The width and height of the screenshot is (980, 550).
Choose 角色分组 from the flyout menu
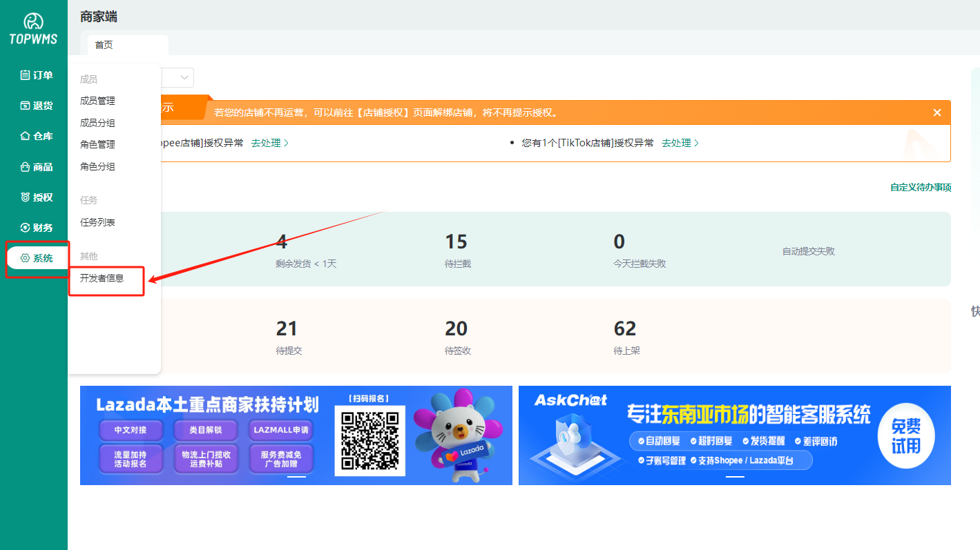click(97, 166)
